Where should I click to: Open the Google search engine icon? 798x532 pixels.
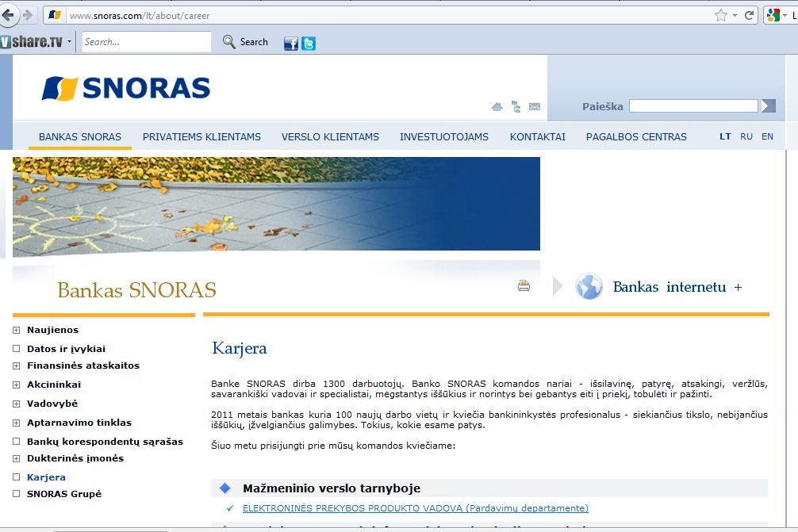[x=773, y=15]
